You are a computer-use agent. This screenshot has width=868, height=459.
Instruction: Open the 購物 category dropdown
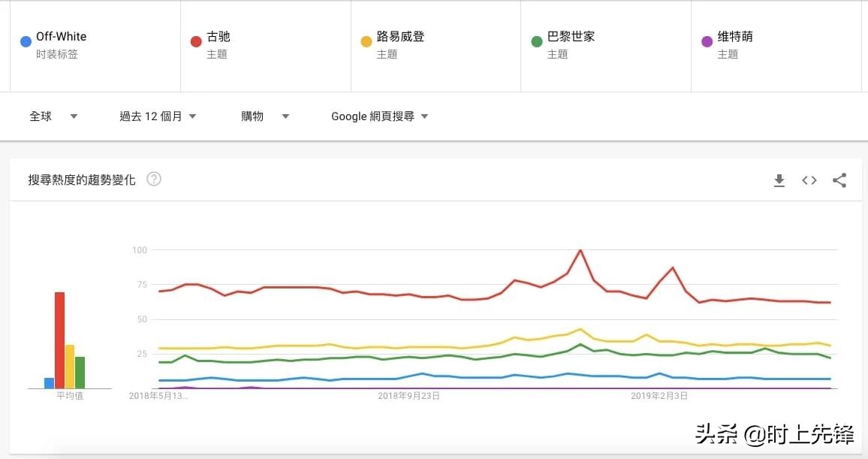tap(265, 116)
